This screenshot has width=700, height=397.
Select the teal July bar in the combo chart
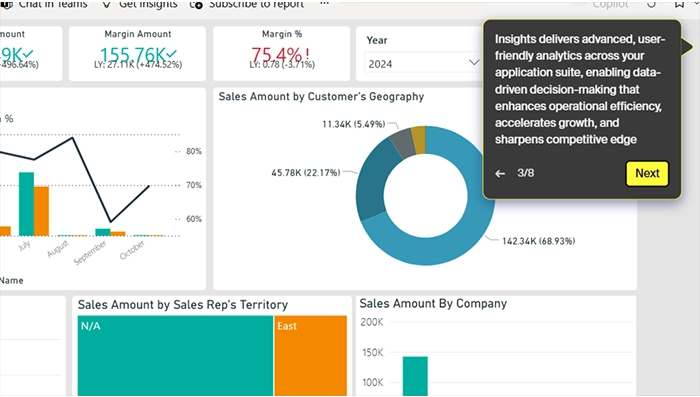tap(26, 204)
